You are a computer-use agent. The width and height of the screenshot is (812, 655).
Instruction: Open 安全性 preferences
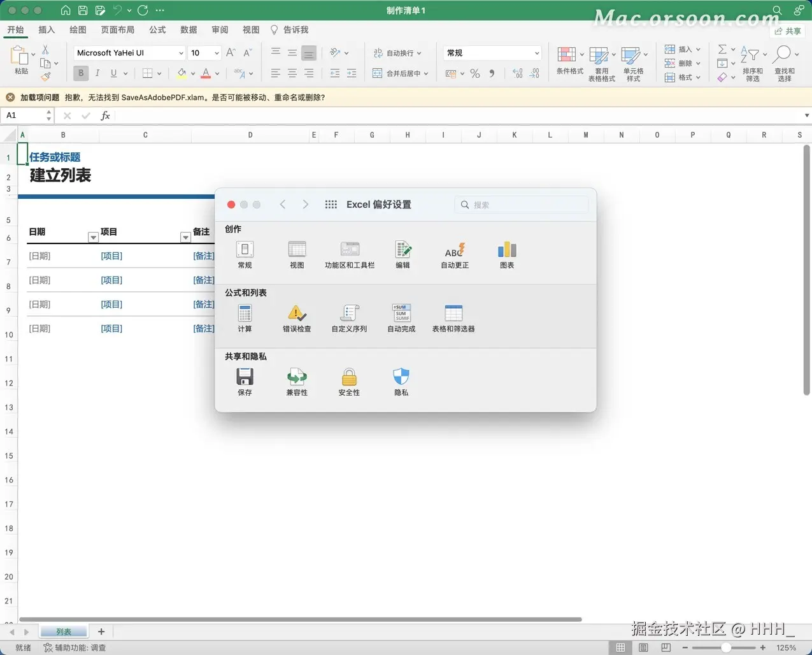[349, 382]
